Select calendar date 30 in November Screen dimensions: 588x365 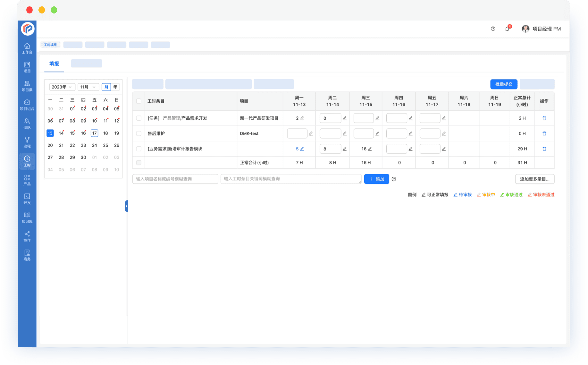[x=83, y=157]
